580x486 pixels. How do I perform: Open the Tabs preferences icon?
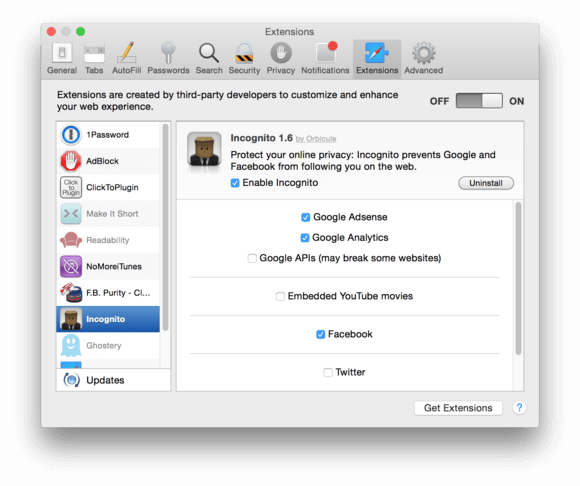tap(94, 53)
